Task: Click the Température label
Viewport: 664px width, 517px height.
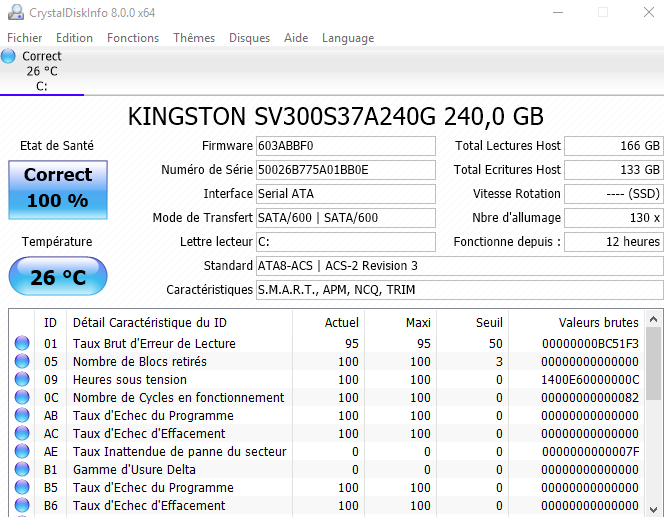Action: 57,242
